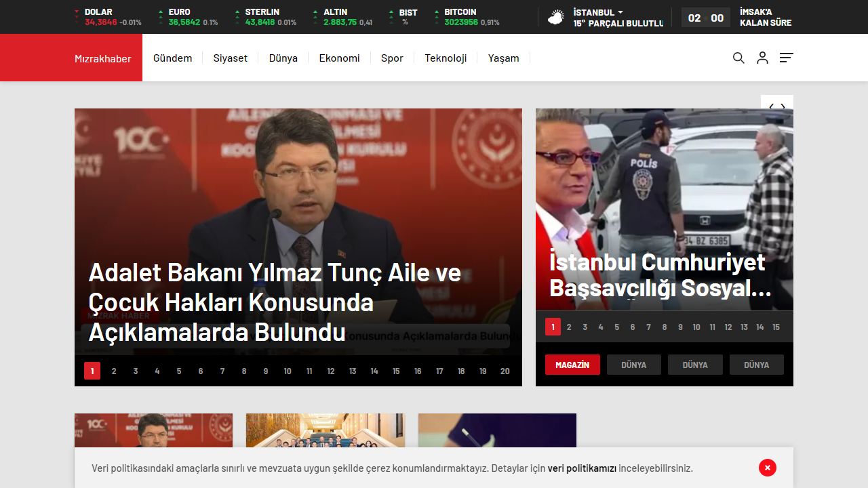Click next arrow on side slider
Screen dimensions: 868x488
783,107
